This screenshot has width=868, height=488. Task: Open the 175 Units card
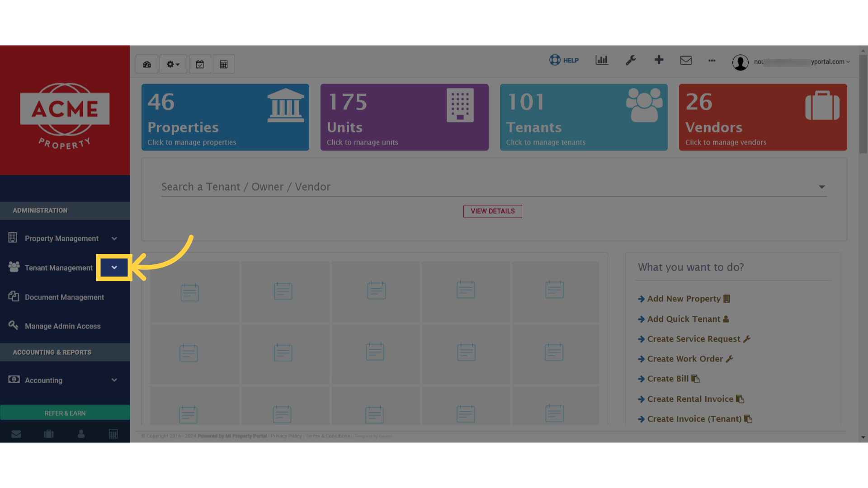click(x=405, y=117)
